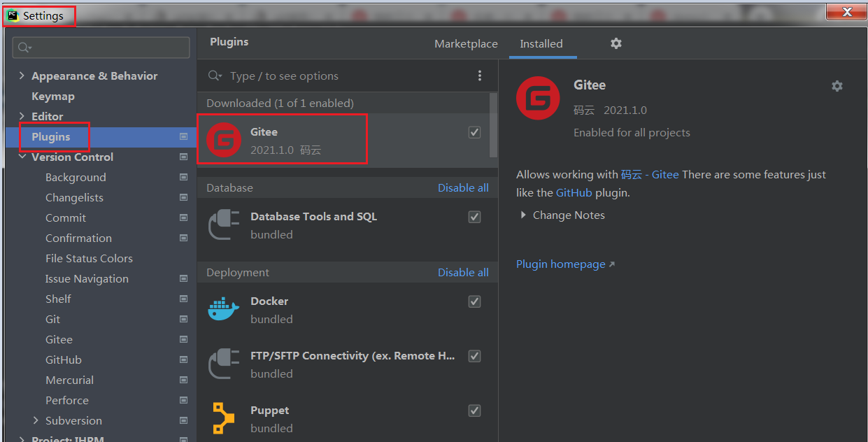Uncheck the Puppet plugin checkbox
This screenshot has width=868, height=442.
[474, 411]
